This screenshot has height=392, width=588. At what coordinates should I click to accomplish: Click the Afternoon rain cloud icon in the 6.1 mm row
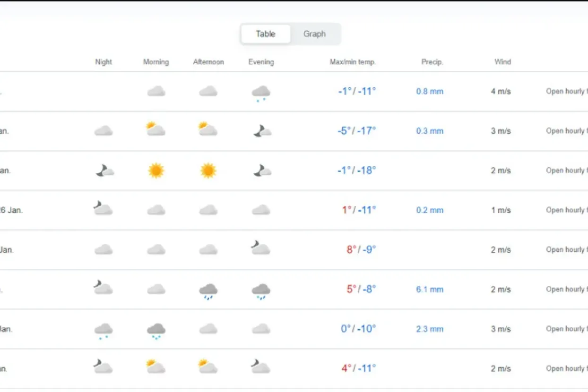[x=208, y=290]
